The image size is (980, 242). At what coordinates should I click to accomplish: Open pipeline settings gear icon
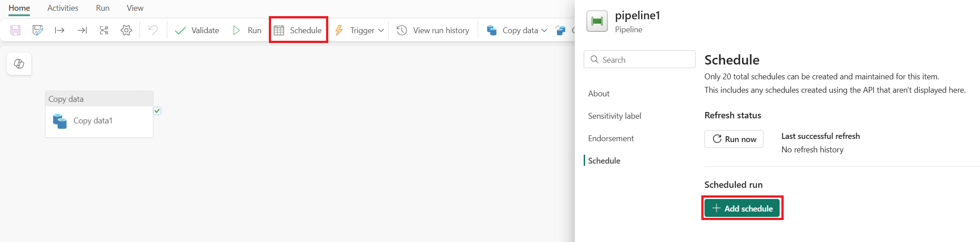127,30
